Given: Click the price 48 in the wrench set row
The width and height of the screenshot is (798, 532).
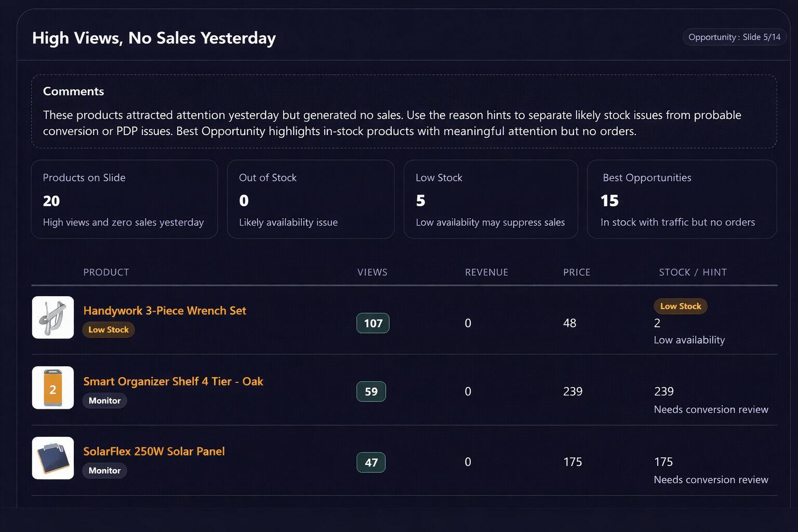Looking at the screenshot, I should [569, 323].
